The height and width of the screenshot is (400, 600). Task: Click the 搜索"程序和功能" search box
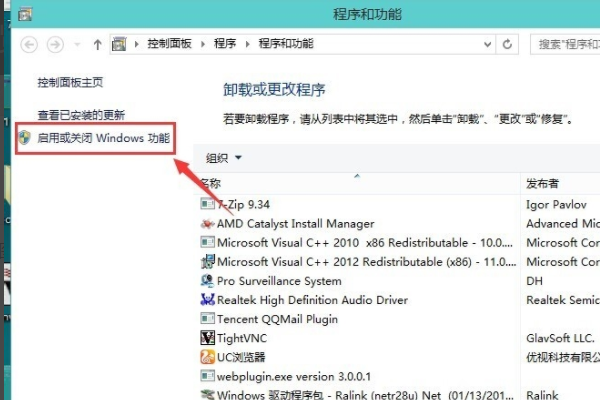click(563, 45)
